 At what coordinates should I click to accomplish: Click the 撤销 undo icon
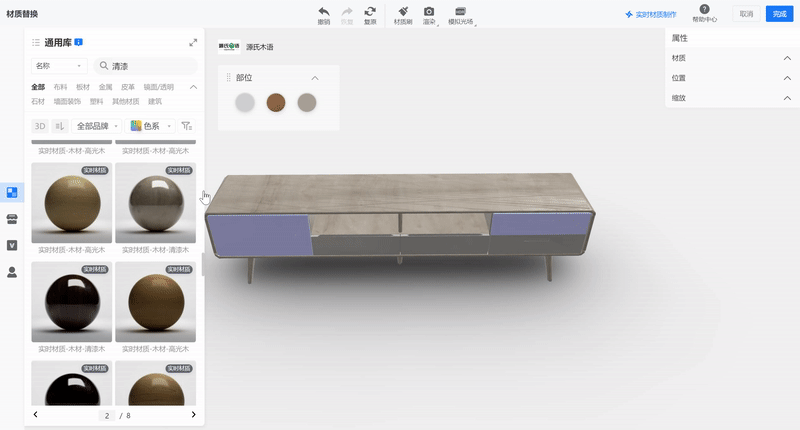[x=324, y=11]
